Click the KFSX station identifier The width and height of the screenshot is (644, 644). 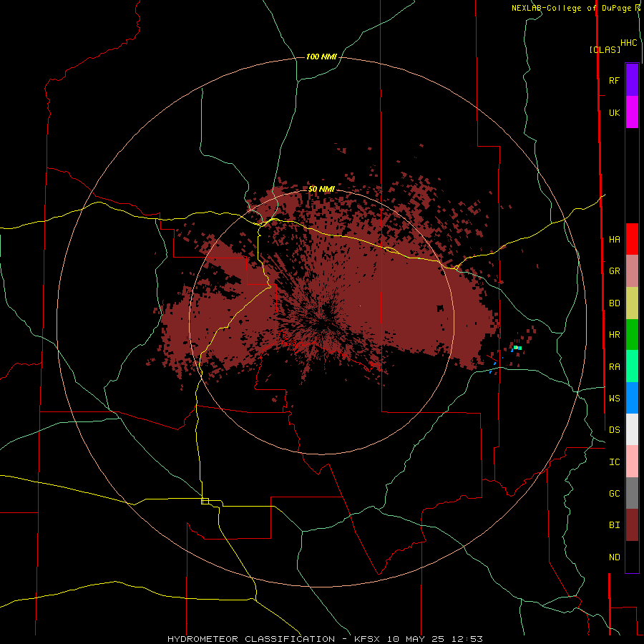coord(368,639)
